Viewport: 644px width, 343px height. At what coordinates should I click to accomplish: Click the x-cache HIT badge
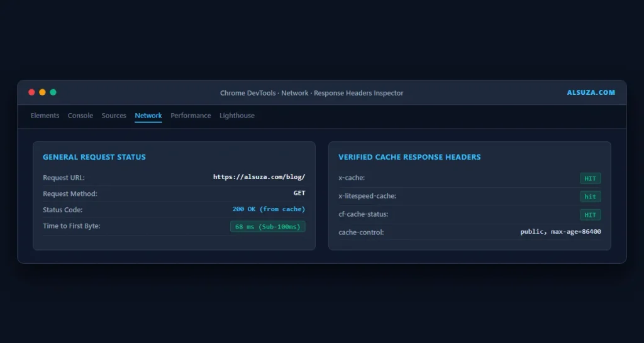pos(590,178)
